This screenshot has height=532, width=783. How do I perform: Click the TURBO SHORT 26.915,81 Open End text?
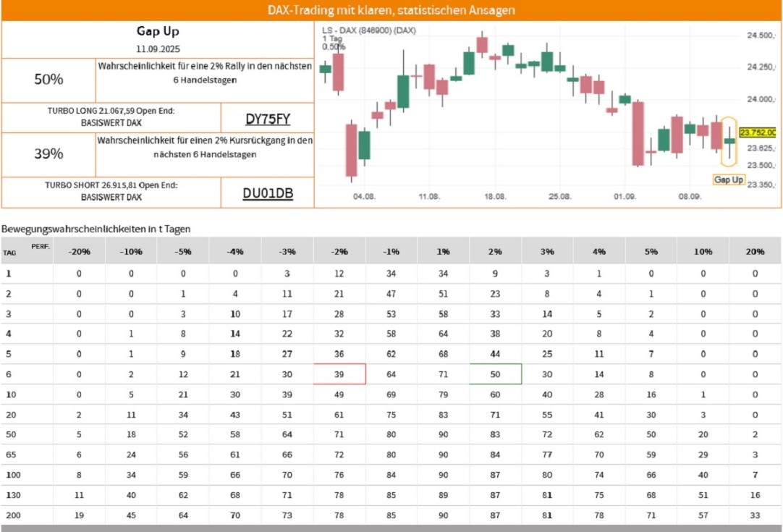click(x=111, y=191)
